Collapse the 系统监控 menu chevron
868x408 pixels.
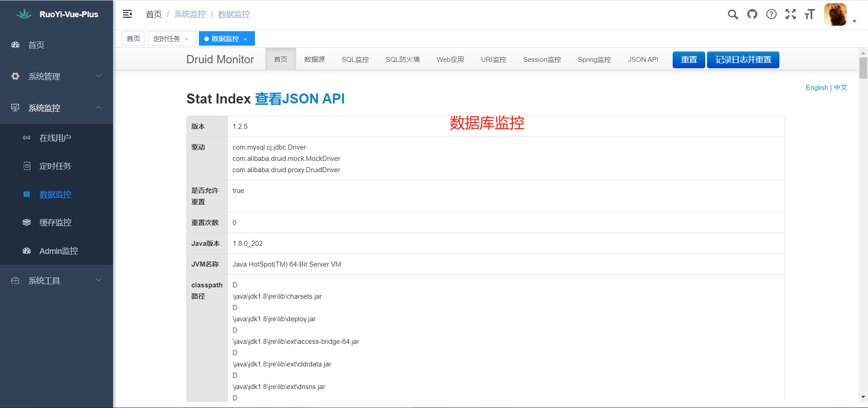point(99,108)
